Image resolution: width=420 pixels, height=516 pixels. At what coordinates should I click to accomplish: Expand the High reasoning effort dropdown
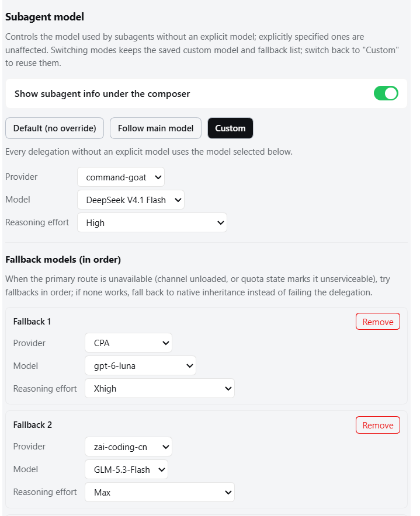152,222
